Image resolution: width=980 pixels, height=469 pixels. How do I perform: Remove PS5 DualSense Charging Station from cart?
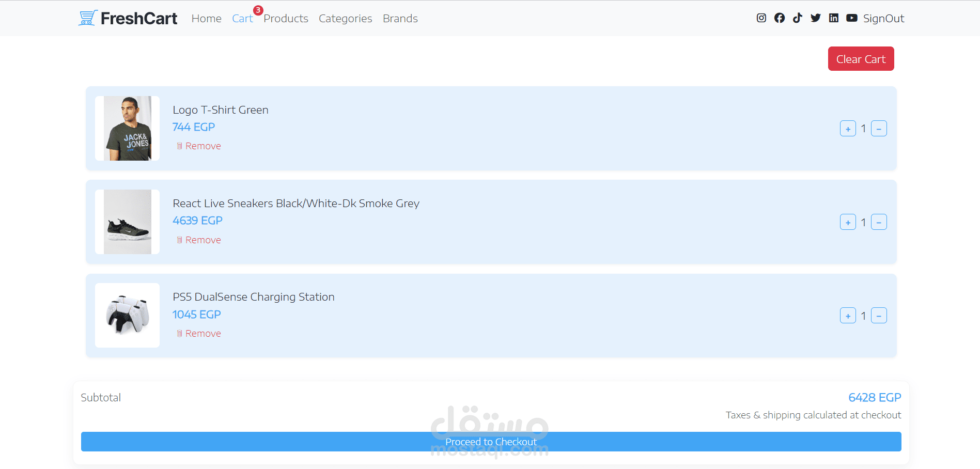(x=199, y=334)
